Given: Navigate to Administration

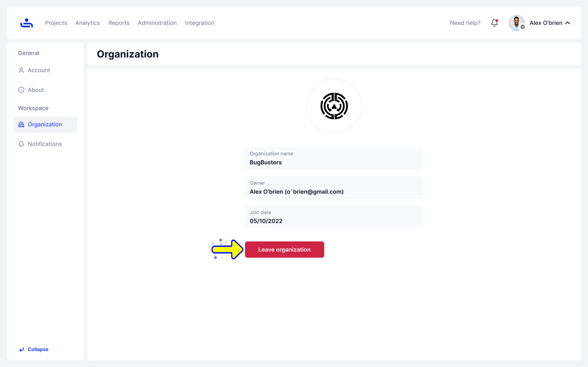Looking at the screenshot, I should click(157, 23).
